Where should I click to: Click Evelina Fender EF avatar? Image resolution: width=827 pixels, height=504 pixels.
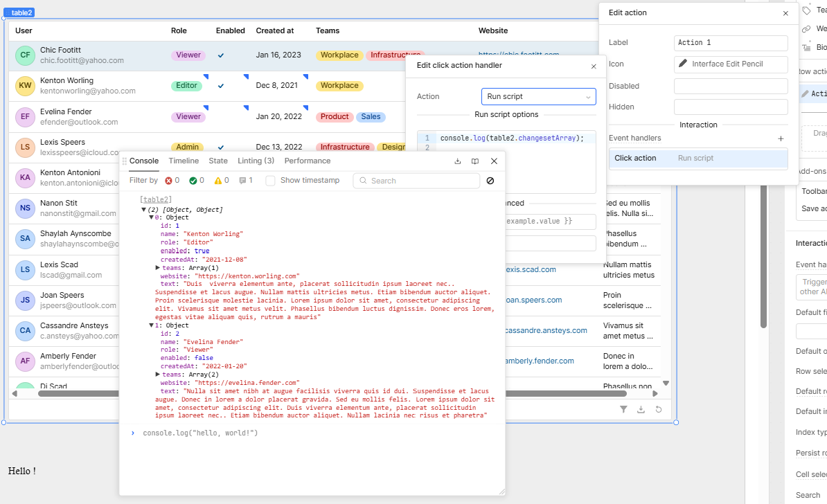(26, 116)
